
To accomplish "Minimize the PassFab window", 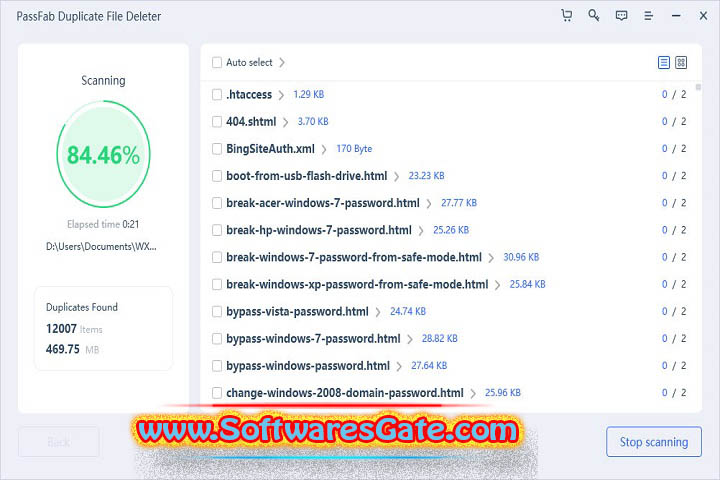I will [x=676, y=16].
